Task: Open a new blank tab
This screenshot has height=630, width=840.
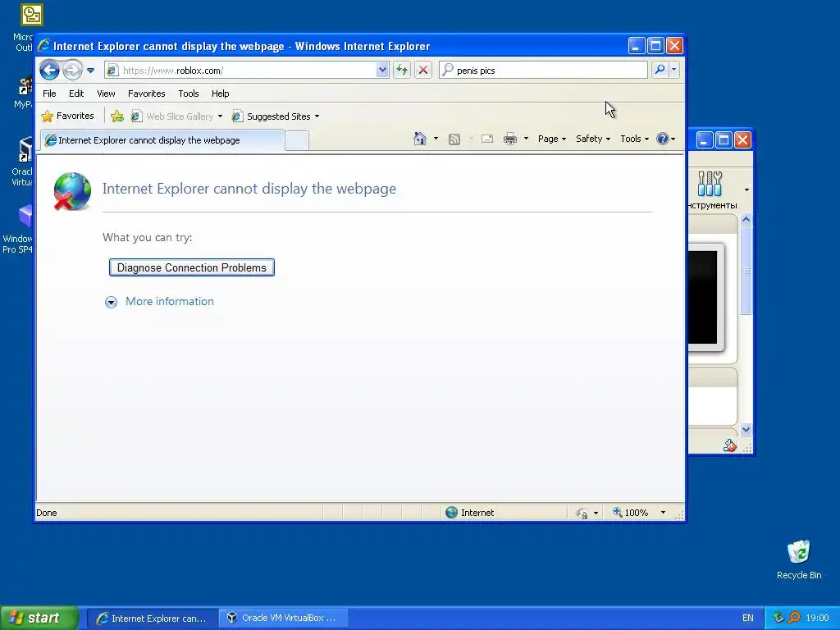Action: click(297, 140)
